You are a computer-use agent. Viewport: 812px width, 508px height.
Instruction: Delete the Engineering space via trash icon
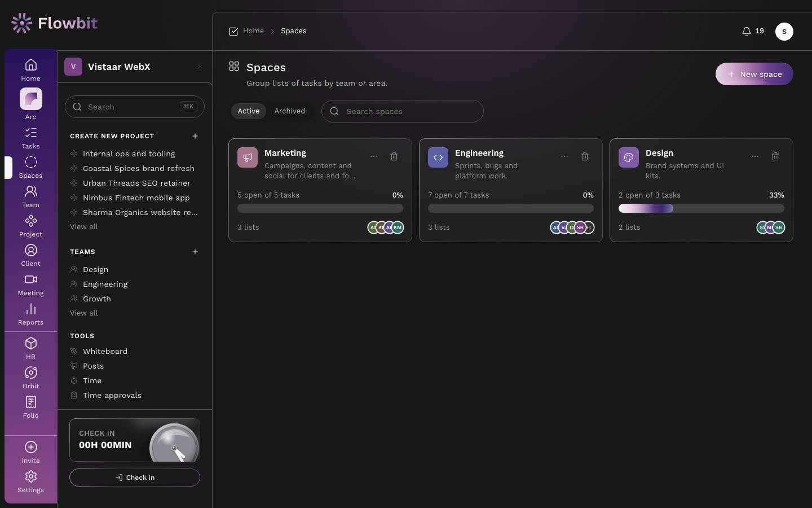pos(585,156)
